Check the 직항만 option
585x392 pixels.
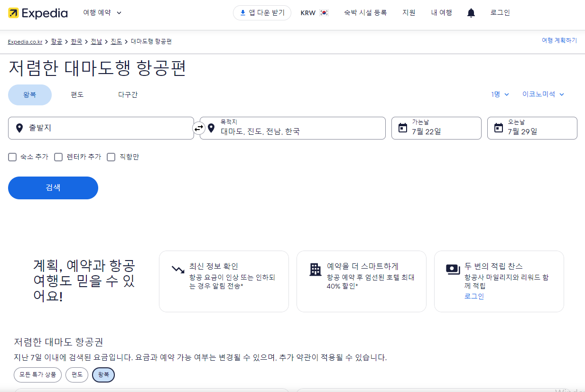(111, 157)
